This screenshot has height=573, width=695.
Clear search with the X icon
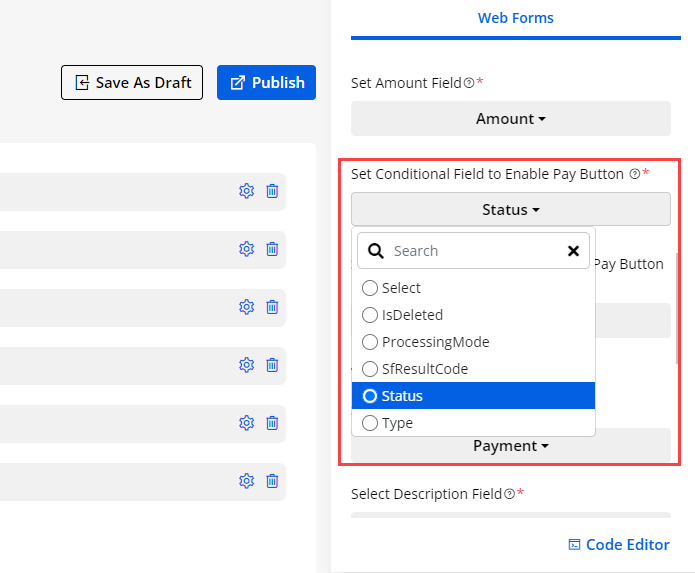573,251
